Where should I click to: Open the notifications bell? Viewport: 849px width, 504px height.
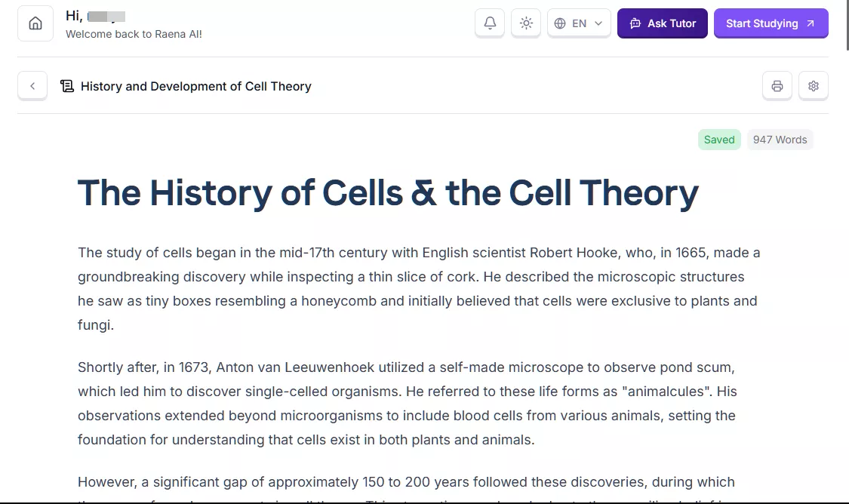click(490, 23)
